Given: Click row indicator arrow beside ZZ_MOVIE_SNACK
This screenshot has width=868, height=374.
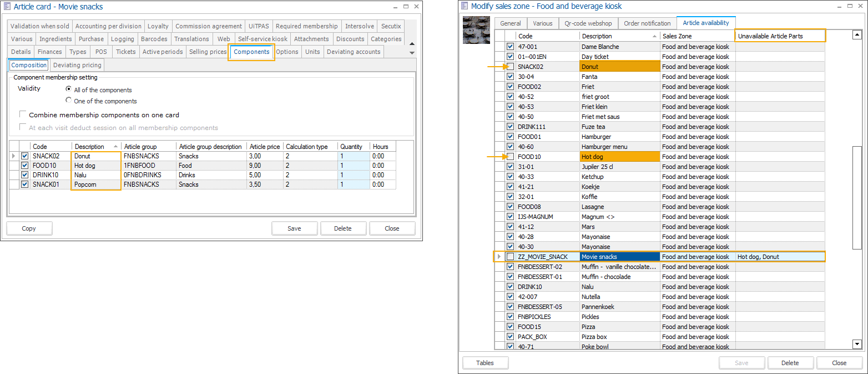Looking at the screenshot, I should click(x=499, y=257).
